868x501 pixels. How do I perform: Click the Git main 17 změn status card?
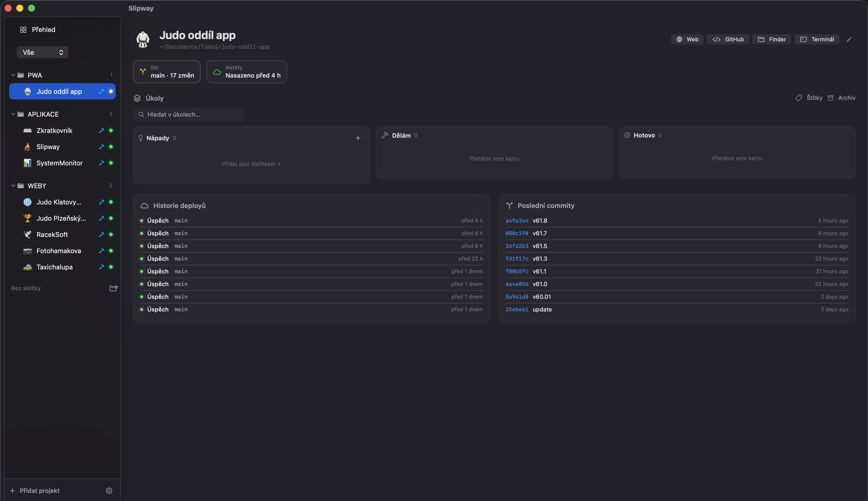pos(166,72)
